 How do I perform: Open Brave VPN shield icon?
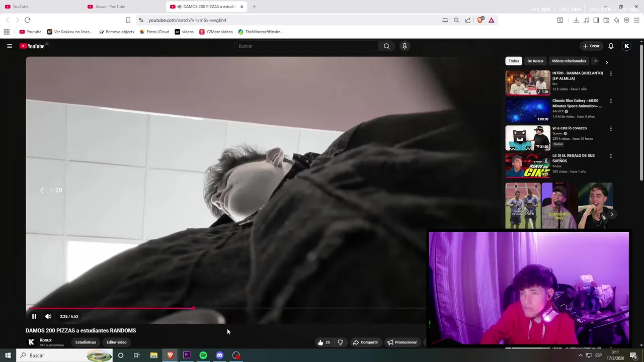click(x=626, y=20)
